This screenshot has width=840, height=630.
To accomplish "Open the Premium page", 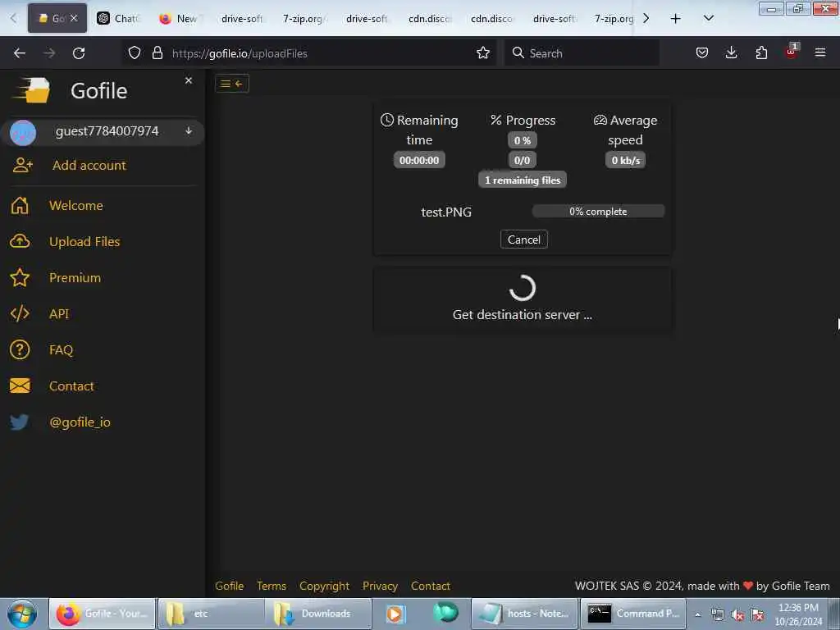I will pos(75,277).
